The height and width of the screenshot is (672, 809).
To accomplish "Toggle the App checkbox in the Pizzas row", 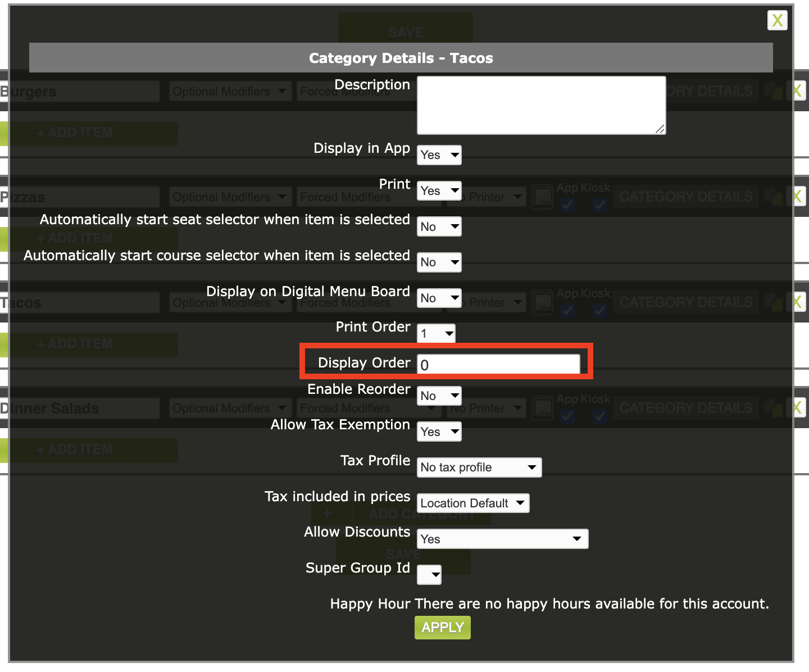I will pyautogui.click(x=567, y=205).
